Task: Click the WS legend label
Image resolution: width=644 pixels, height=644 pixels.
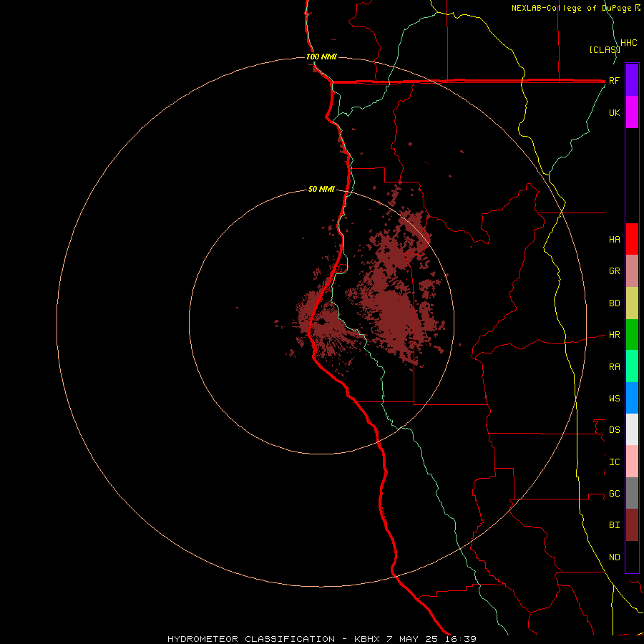Action: coord(614,398)
